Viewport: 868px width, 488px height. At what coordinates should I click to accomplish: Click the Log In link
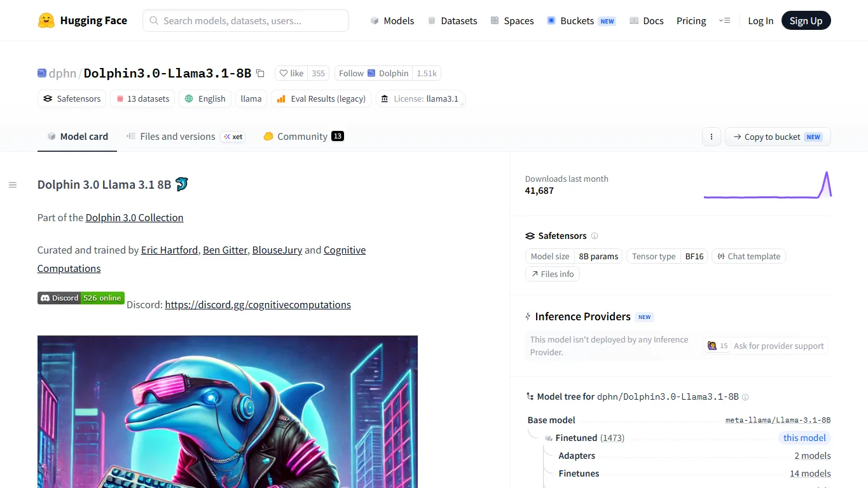tap(761, 21)
